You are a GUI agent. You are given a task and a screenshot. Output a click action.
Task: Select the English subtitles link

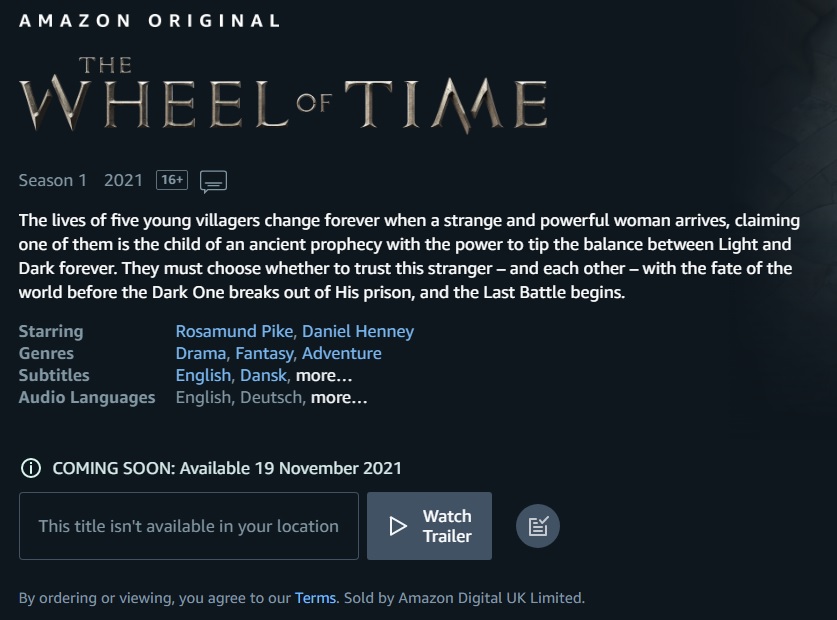[203, 375]
